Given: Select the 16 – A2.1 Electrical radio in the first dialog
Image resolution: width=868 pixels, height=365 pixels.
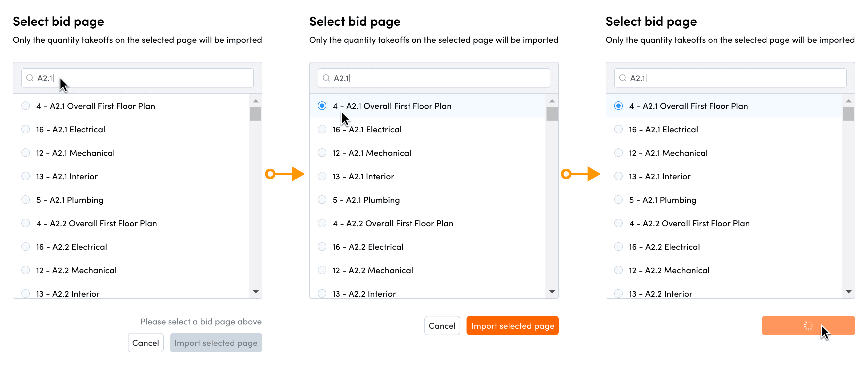Looking at the screenshot, I should (x=26, y=129).
